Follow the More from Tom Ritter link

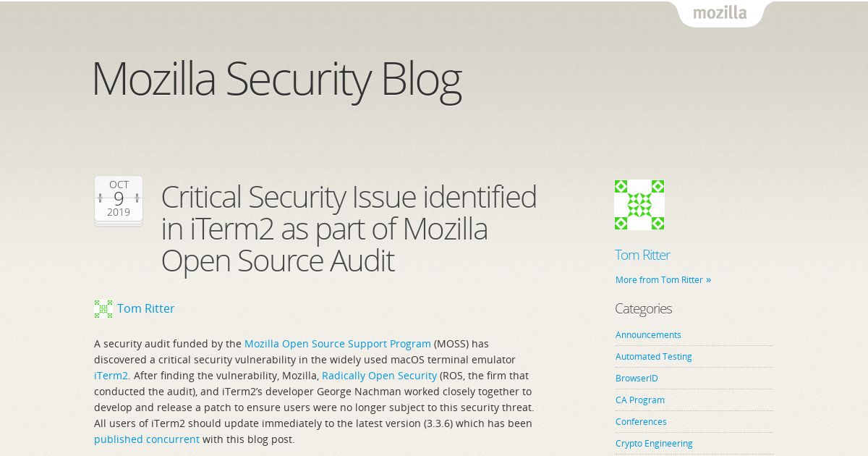[x=663, y=279]
